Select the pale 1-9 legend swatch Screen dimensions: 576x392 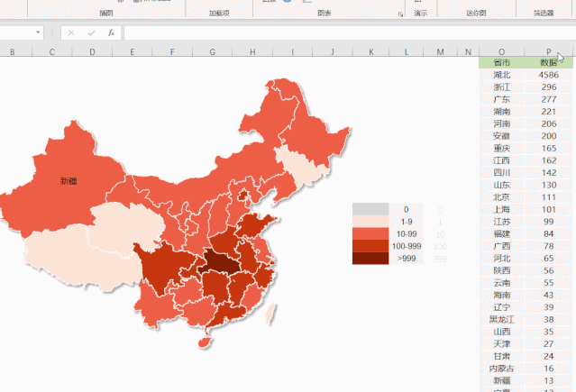[370, 222]
